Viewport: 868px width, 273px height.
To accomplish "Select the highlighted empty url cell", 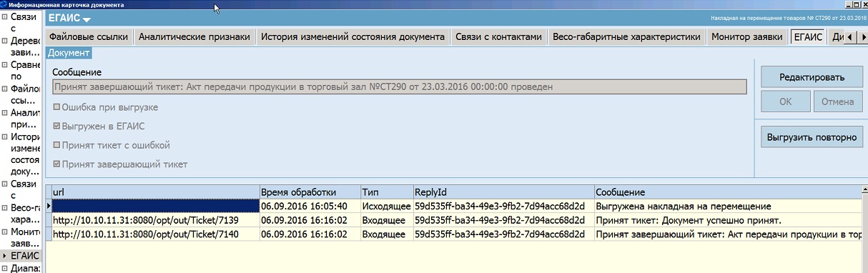I will (155, 206).
